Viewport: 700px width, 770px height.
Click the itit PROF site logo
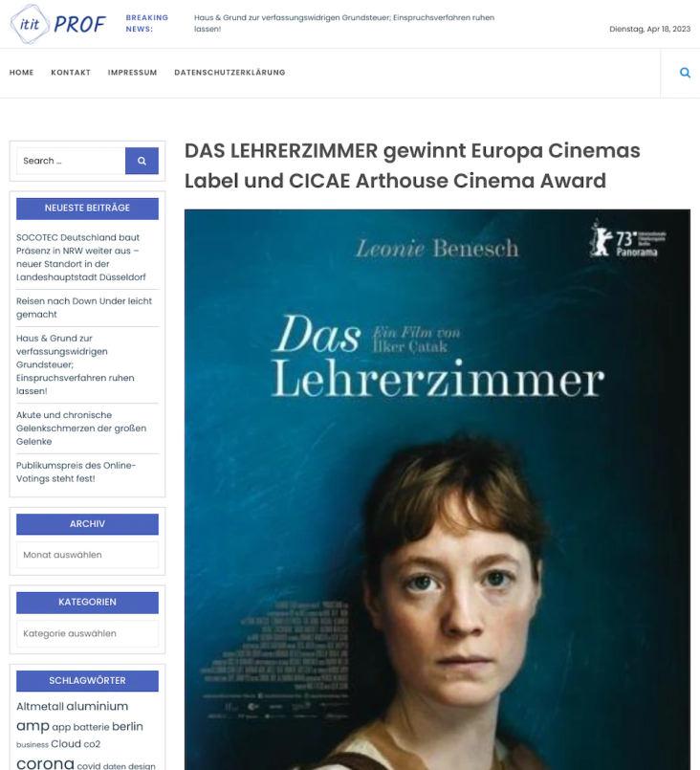(58, 24)
